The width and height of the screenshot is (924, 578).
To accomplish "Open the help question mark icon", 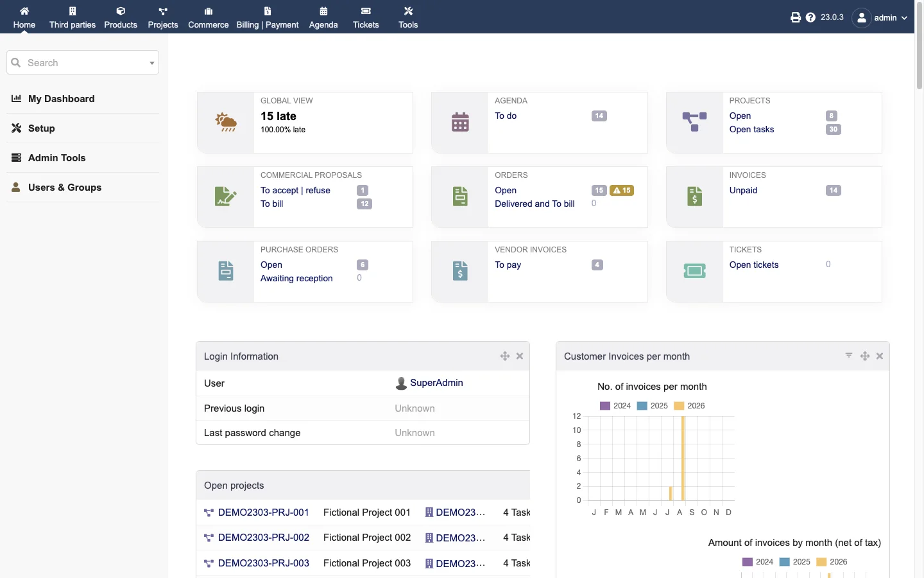I will click(x=810, y=17).
